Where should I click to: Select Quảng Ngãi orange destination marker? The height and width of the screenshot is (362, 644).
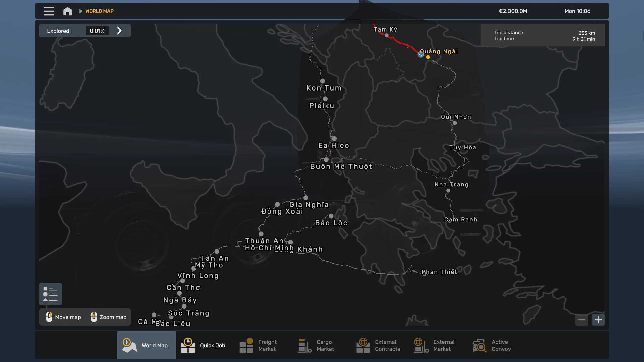(x=428, y=57)
